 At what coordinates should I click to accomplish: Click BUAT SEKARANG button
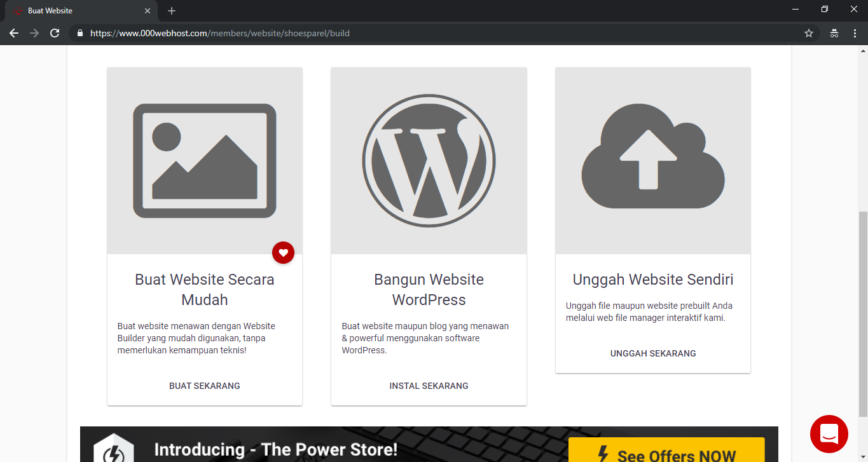tap(205, 386)
